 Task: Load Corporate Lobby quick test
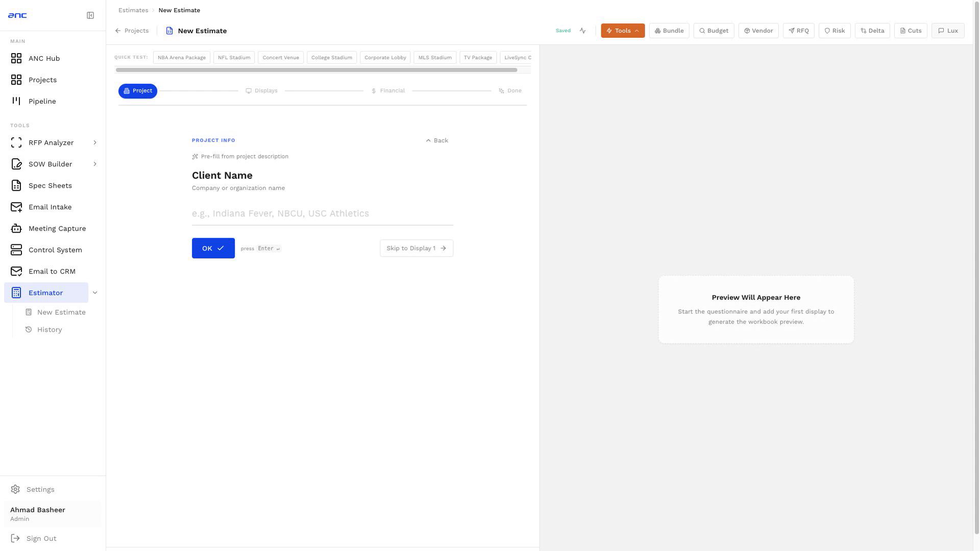(x=385, y=58)
